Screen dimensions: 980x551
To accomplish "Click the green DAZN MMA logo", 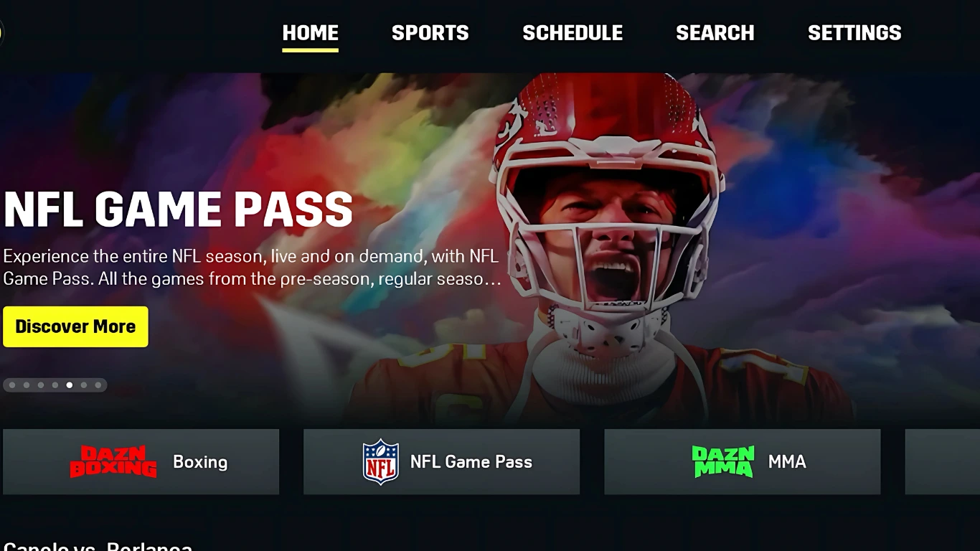I will point(723,462).
